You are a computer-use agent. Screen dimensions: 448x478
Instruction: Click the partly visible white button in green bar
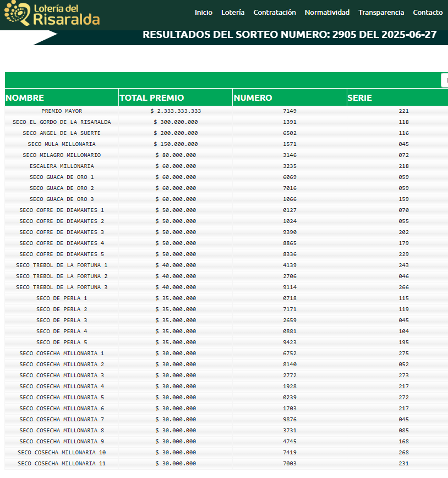(x=445, y=80)
